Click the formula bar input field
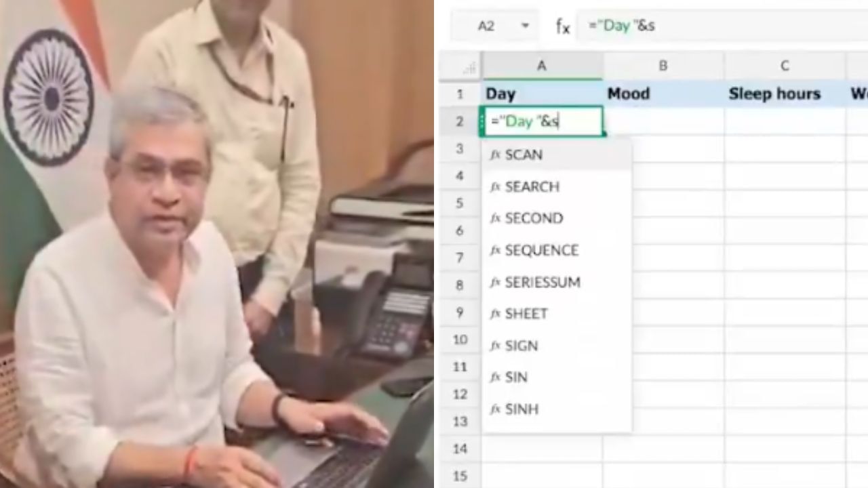Image resolution: width=868 pixels, height=488 pixels. (x=722, y=26)
